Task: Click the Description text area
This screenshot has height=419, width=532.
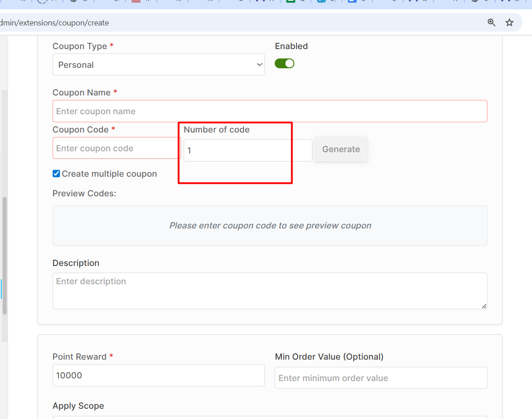Action: [269, 290]
